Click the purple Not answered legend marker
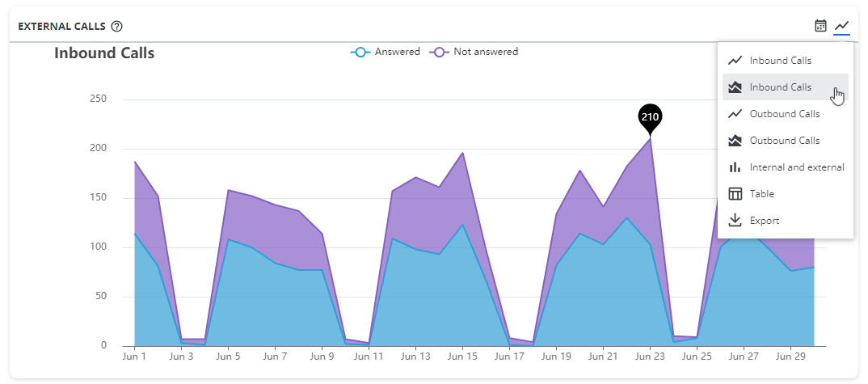Image resolution: width=868 pixels, height=384 pixels. [439, 52]
